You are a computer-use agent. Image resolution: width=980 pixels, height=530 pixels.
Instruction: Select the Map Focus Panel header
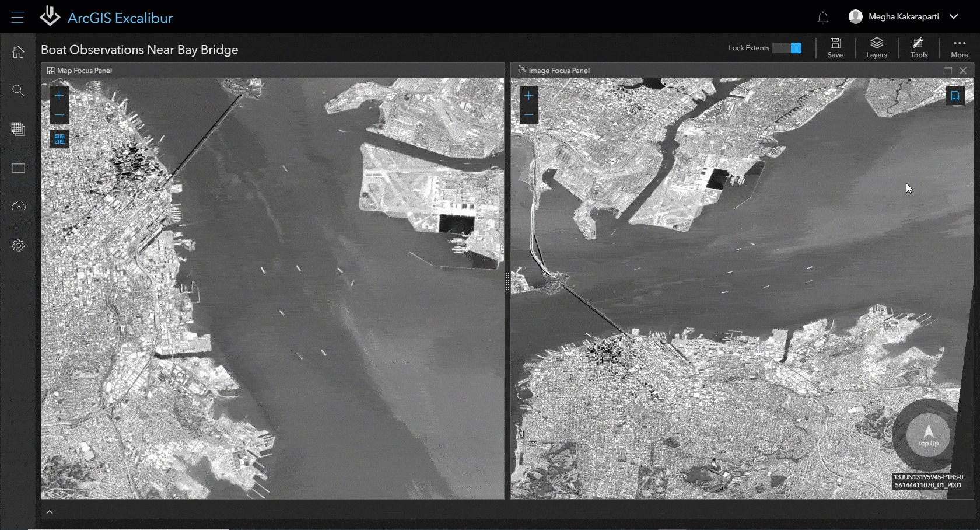pyautogui.click(x=273, y=71)
